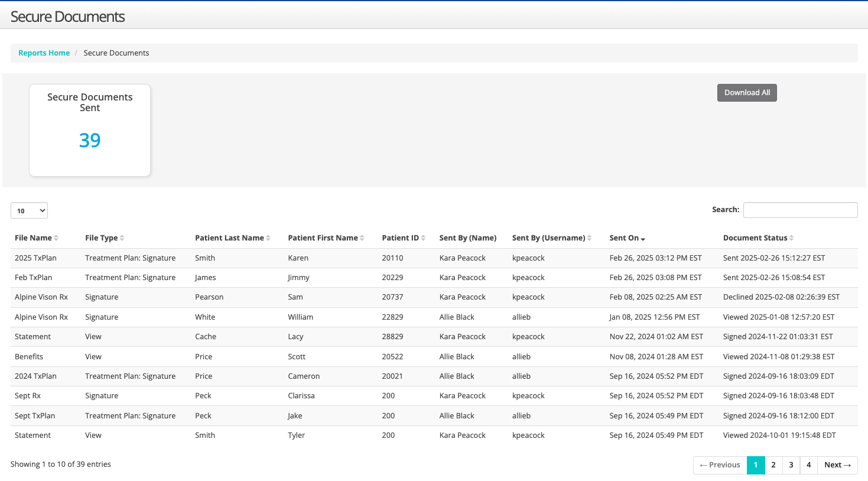868x481 pixels.
Task: Click the Download All button
Action: (747, 93)
